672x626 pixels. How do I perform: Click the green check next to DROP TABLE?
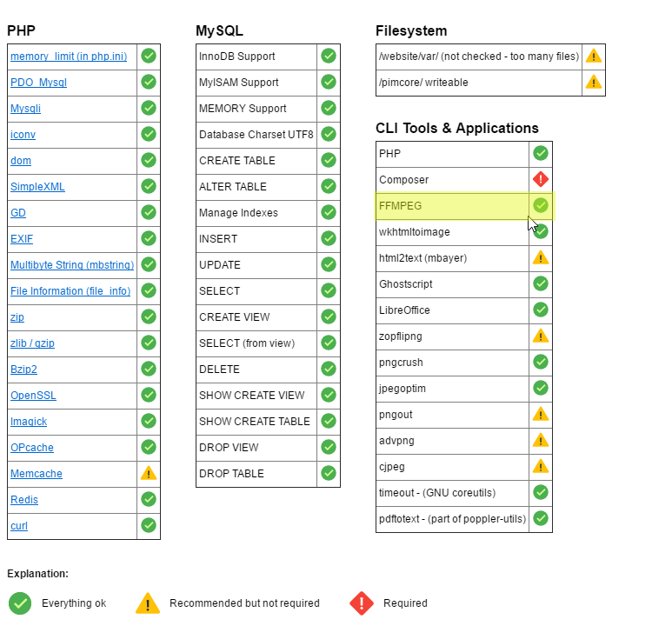(x=329, y=473)
